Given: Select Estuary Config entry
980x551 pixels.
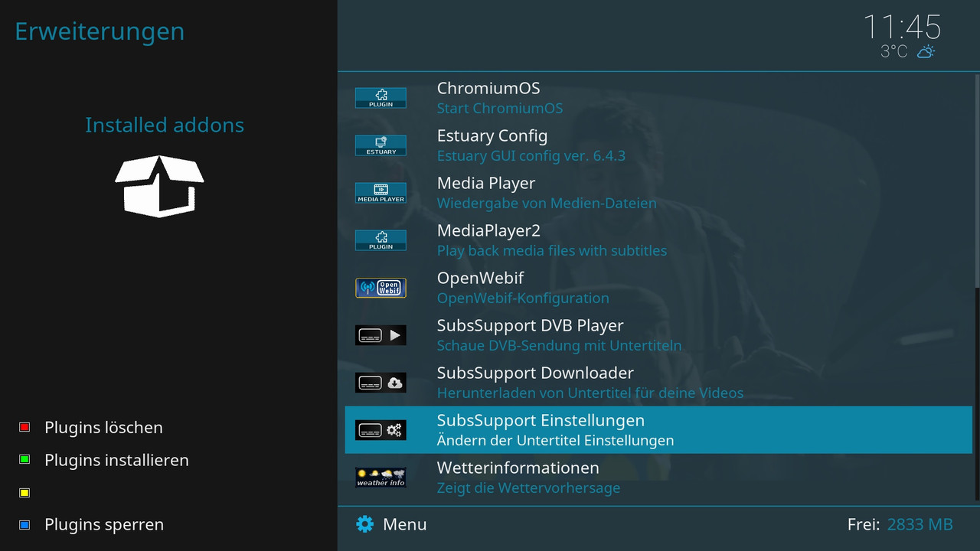Looking at the screenshot, I should click(x=658, y=145).
